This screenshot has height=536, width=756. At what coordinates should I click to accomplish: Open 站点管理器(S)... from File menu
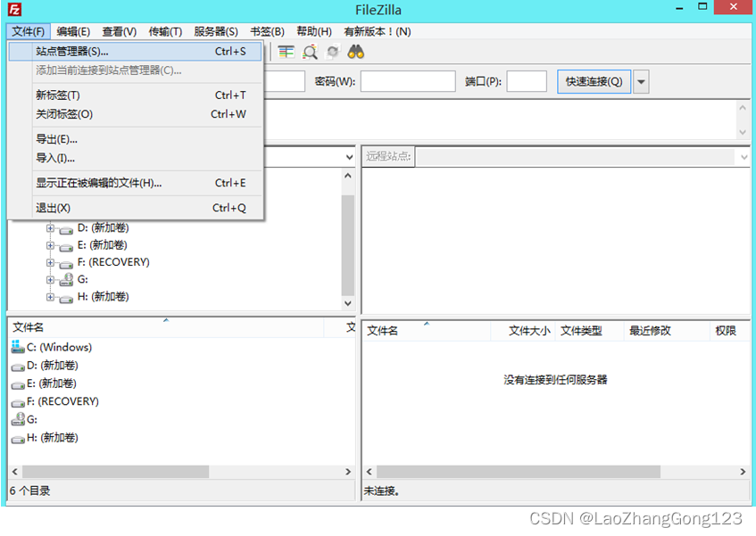click(135, 51)
